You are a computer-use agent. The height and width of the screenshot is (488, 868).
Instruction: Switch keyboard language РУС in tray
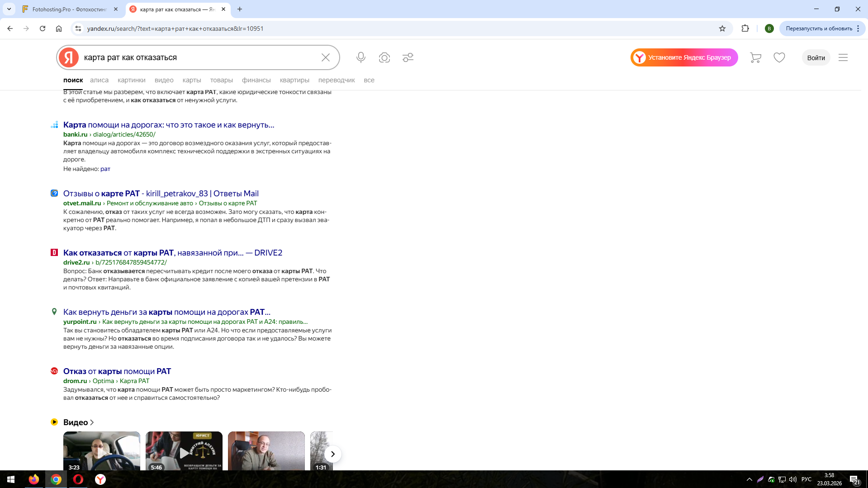coord(806,479)
